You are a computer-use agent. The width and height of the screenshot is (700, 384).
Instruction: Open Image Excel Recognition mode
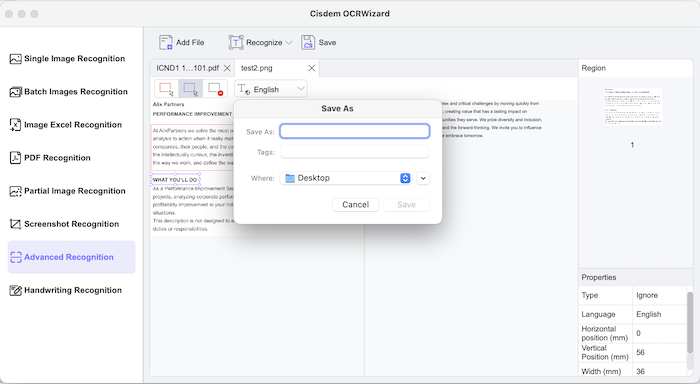pyautogui.click(x=66, y=125)
